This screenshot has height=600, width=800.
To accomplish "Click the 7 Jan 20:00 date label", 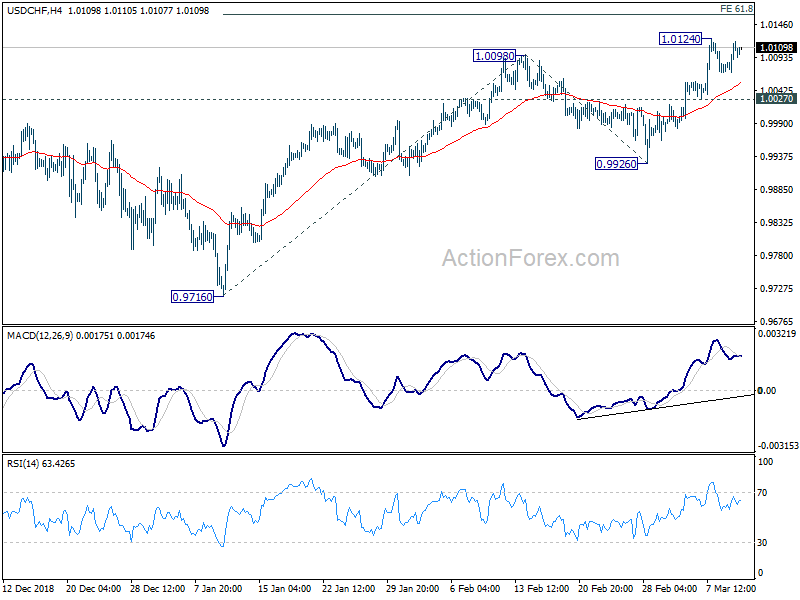I will click(x=218, y=588).
